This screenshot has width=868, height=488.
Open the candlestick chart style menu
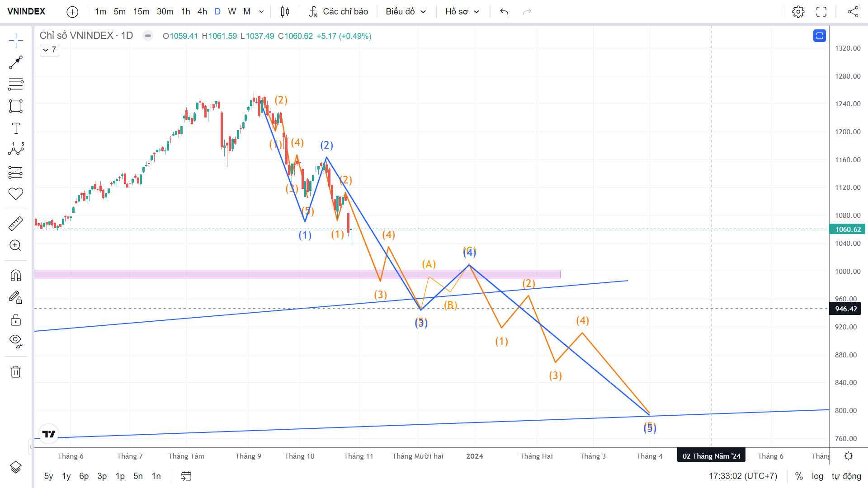(x=285, y=12)
